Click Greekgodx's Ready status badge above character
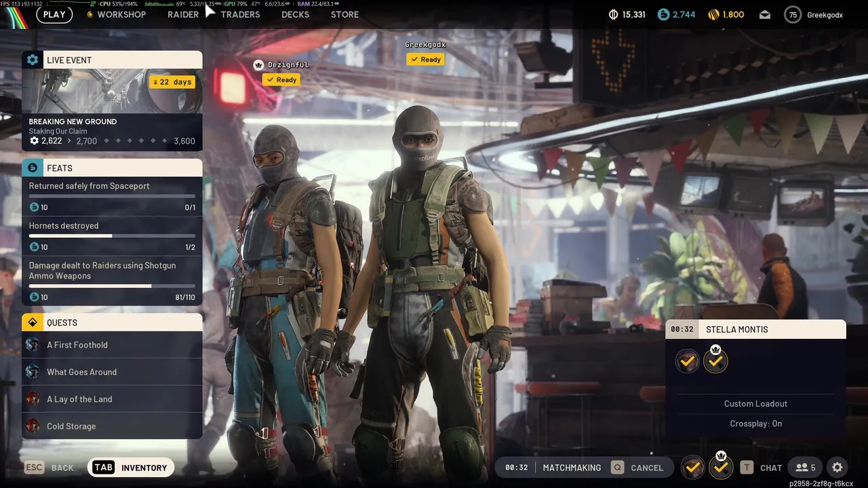The height and width of the screenshot is (488, 868). tap(425, 60)
